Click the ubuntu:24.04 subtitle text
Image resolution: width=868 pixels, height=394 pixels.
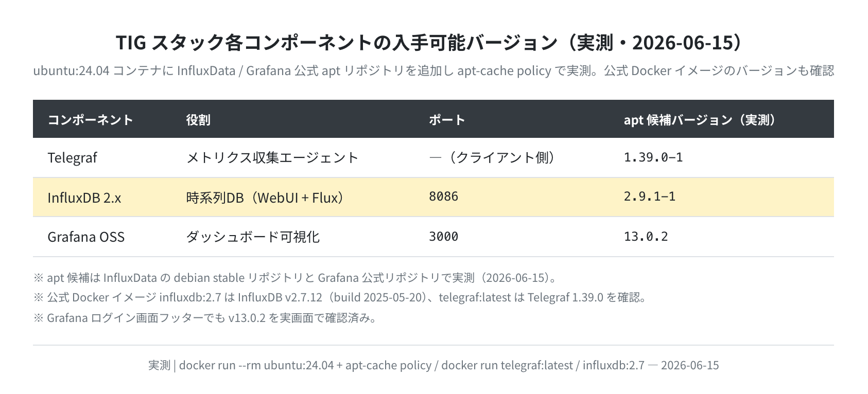[433, 70]
